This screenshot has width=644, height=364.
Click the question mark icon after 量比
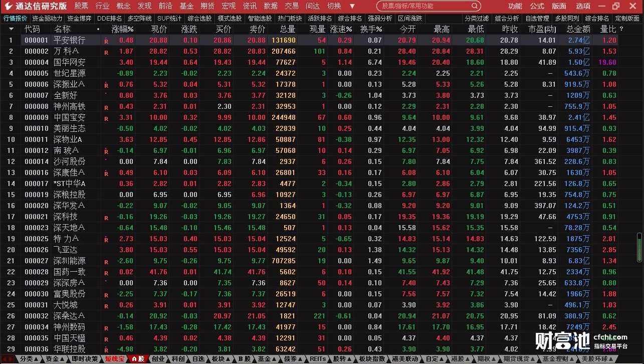pos(622,29)
